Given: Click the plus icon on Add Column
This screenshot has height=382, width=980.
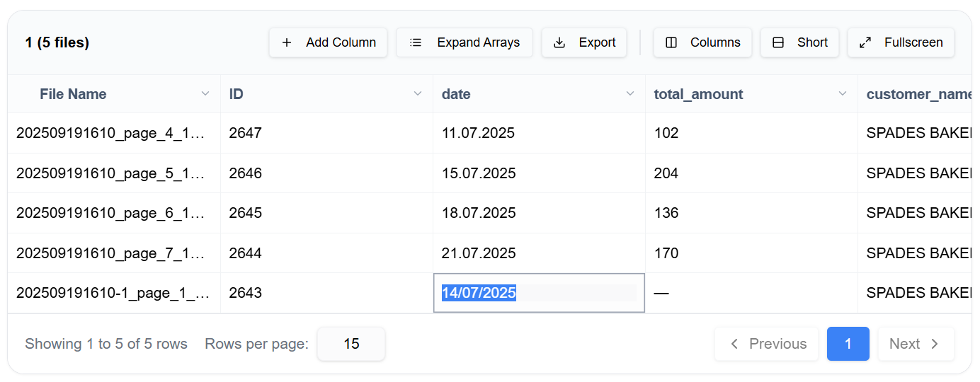Looking at the screenshot, I should coord(287,42).
